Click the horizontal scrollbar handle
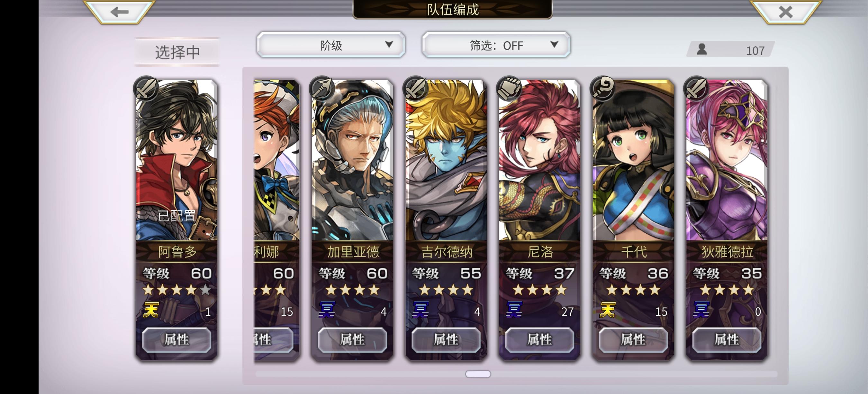 pos(478,374)
